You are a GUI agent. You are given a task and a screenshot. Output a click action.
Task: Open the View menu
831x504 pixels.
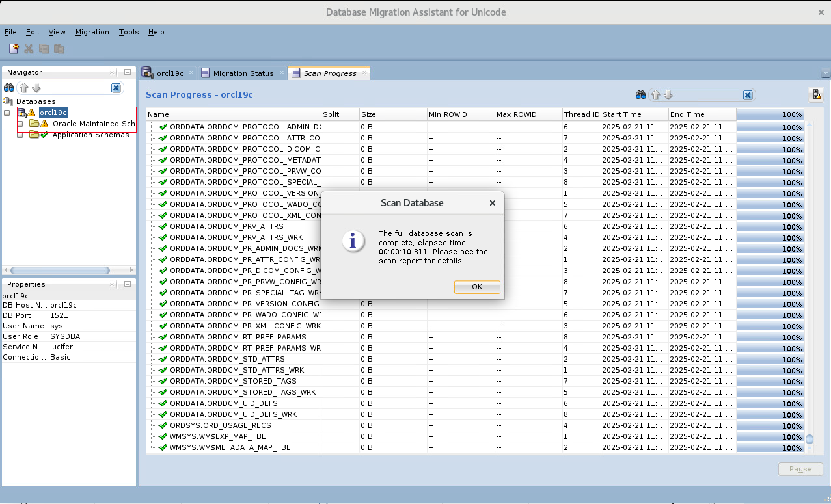(57, 32)
